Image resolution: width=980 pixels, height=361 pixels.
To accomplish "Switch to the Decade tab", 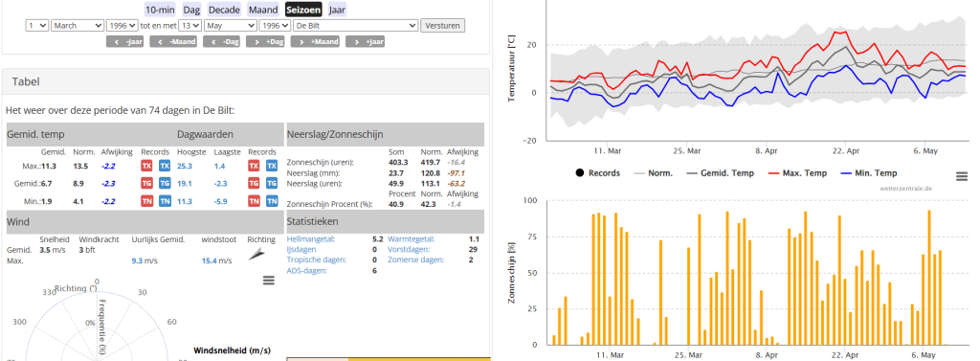I will (224, 10).
